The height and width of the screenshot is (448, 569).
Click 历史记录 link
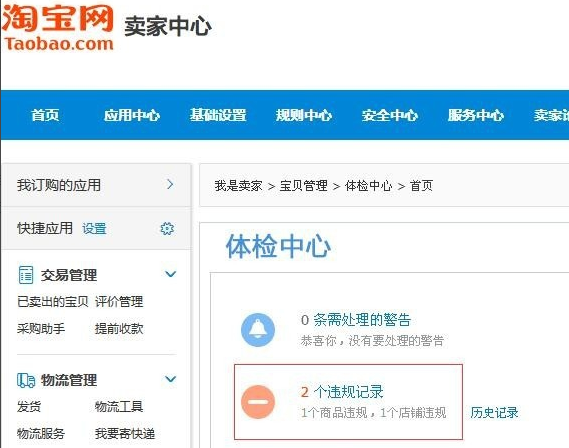pyautogui.click(x=494, y=412)
